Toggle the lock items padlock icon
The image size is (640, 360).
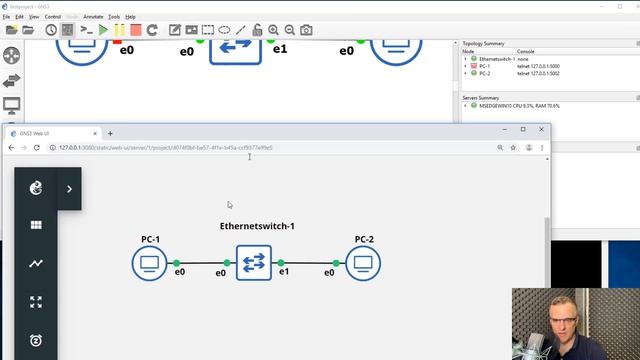pos(257,30)
